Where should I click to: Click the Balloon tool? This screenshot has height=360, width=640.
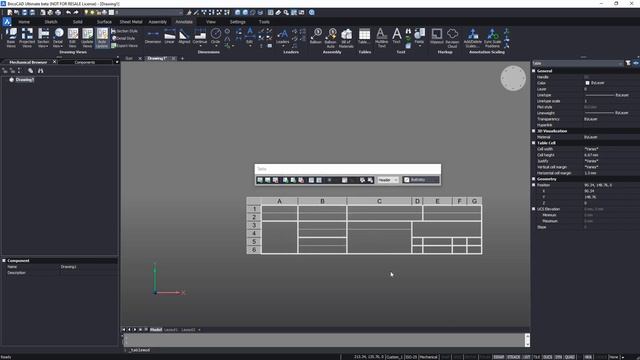pos(316,36)
